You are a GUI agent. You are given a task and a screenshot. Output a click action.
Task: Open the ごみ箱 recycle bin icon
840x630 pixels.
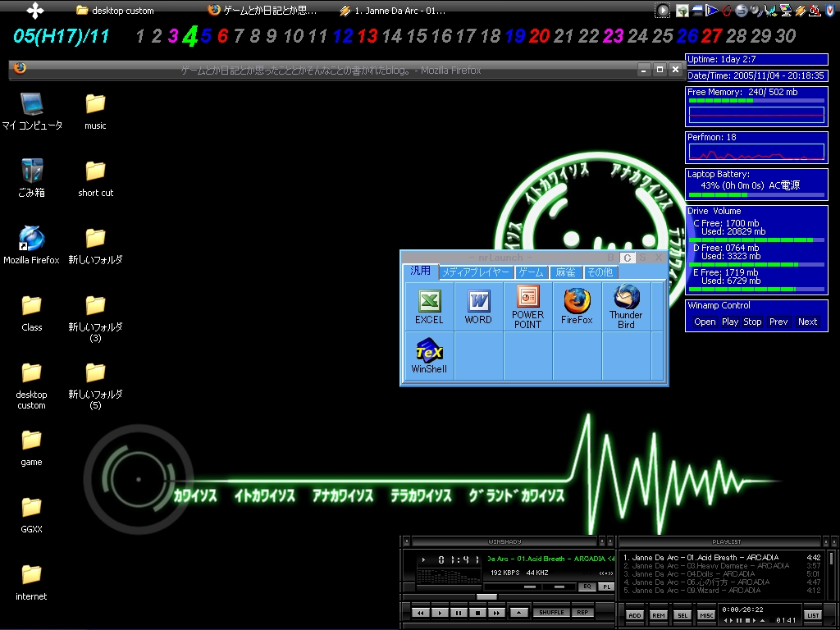click(32, 178)
